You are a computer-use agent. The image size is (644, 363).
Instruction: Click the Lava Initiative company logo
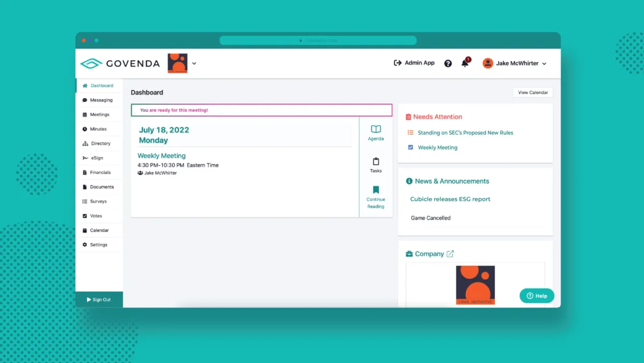click(475, 285)
